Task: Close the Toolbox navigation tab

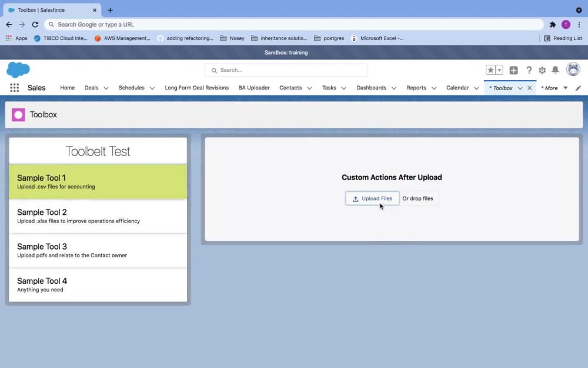Action: [530, 88]
